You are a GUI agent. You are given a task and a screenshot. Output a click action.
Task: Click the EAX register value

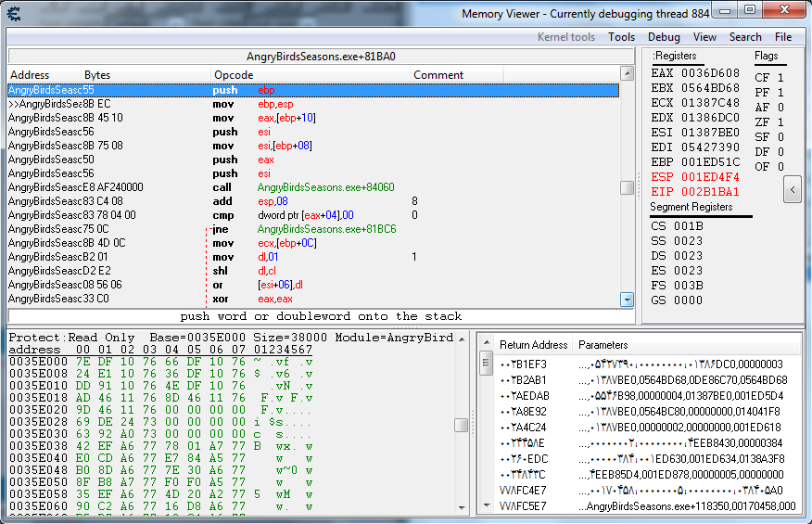[x=709, y=73]
